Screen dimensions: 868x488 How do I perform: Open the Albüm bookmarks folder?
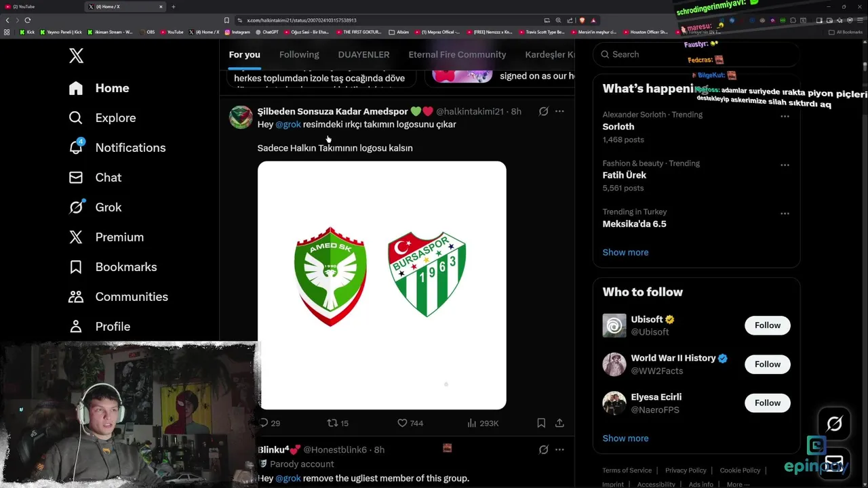pyautogui.click(x=399, y=32)
